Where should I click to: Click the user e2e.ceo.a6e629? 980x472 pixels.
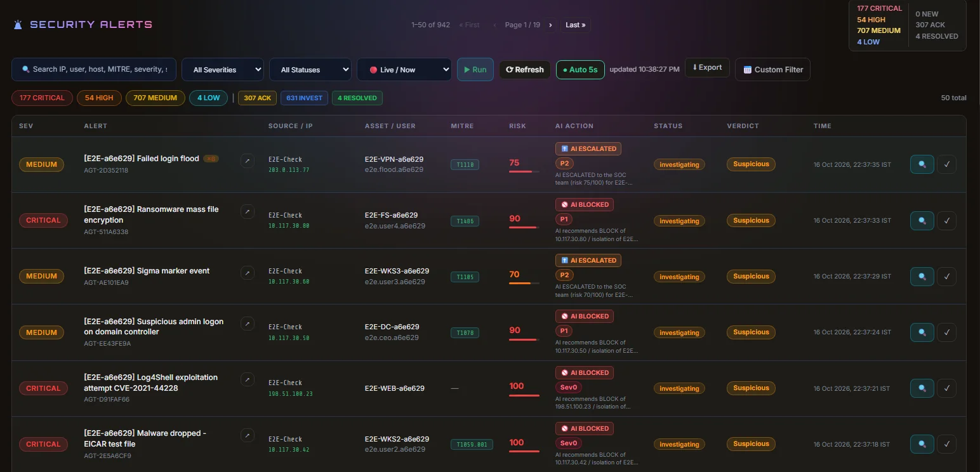392,338
